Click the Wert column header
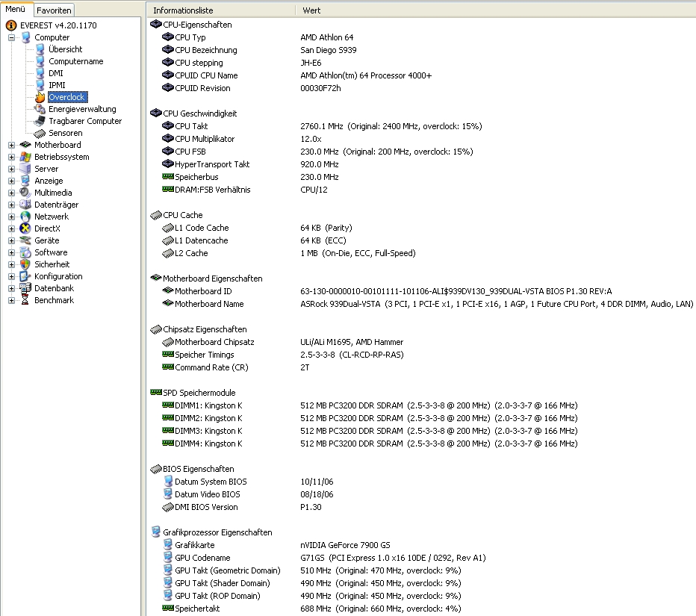 (495, 10)
